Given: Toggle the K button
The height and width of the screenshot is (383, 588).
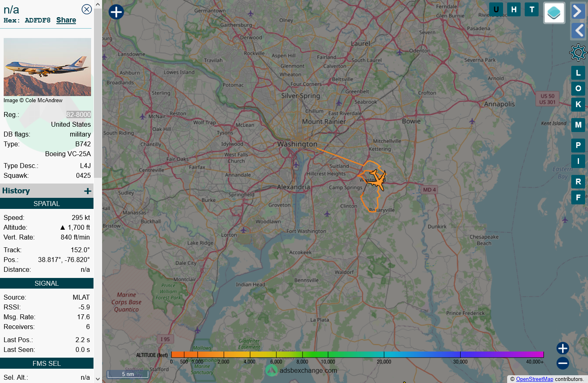Looking at the screenshot, I should point(578,104).
